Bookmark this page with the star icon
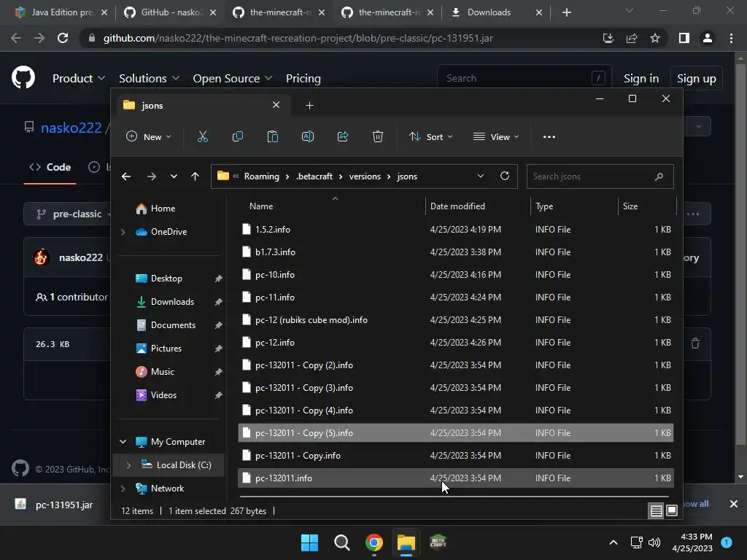Image resolution: width=747 pixels, height=560 pixels. click(x=655, y=38)
